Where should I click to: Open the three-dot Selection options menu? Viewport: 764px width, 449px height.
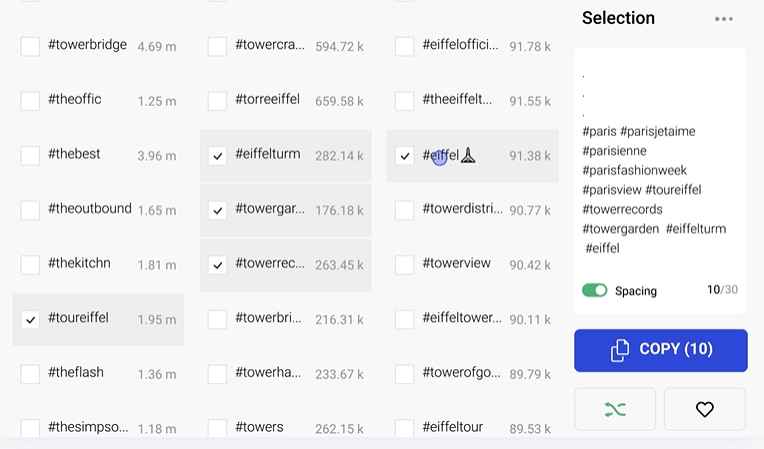724,19
